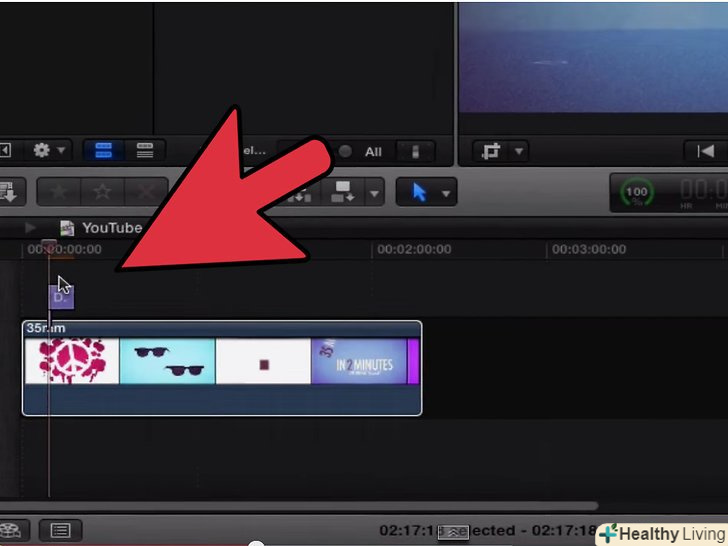Screen dimensions: 728x546
Task: Open the tool selection dropdown arrow
Action: point(446,193)
